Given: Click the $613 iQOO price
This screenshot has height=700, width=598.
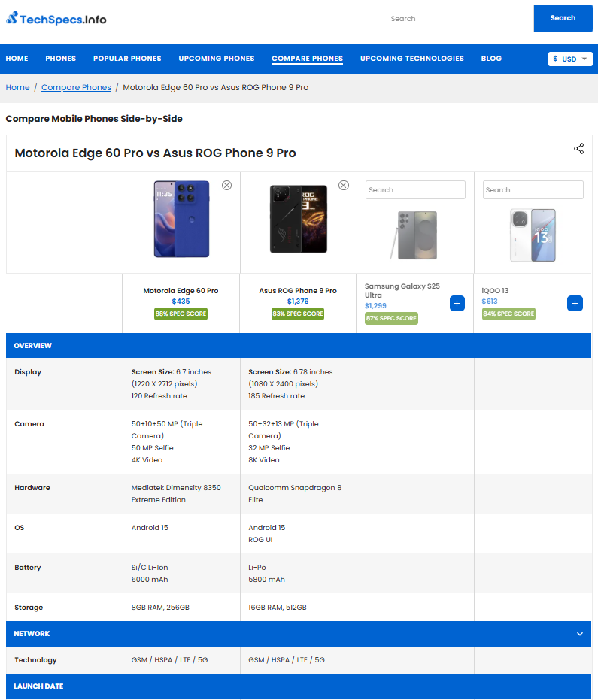Looking at the screenshot, I should tap(490, 302).
